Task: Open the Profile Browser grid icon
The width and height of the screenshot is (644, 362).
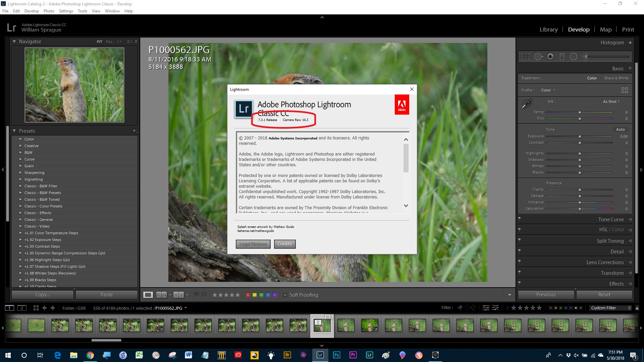Action: coord(625,90)
